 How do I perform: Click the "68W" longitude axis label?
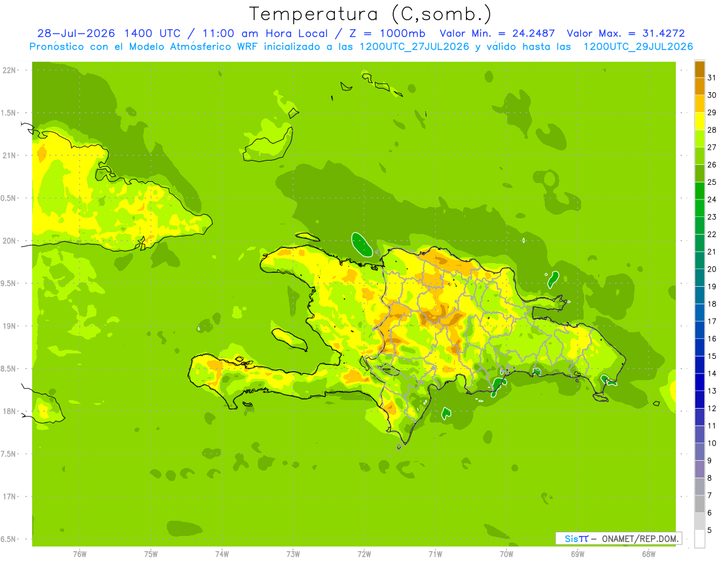point(649,554)
